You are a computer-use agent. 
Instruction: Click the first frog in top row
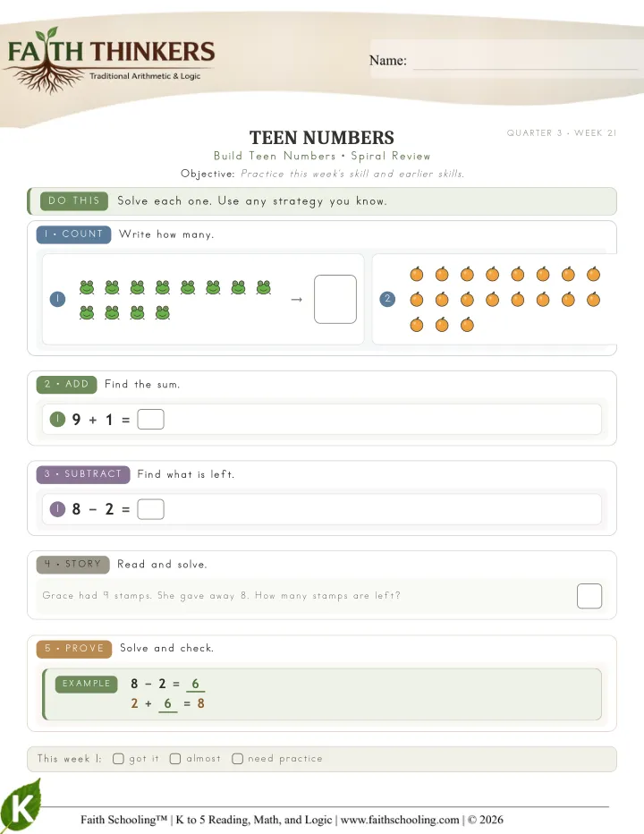87,288
